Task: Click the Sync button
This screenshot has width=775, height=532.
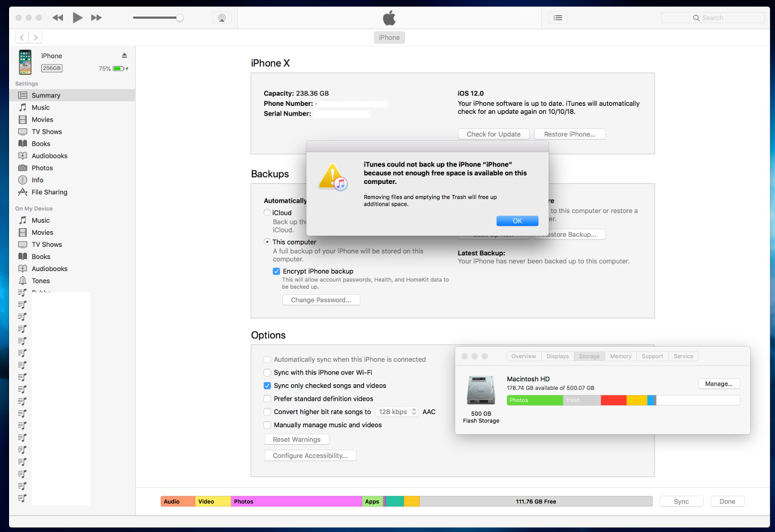Action: pos(681,501)
